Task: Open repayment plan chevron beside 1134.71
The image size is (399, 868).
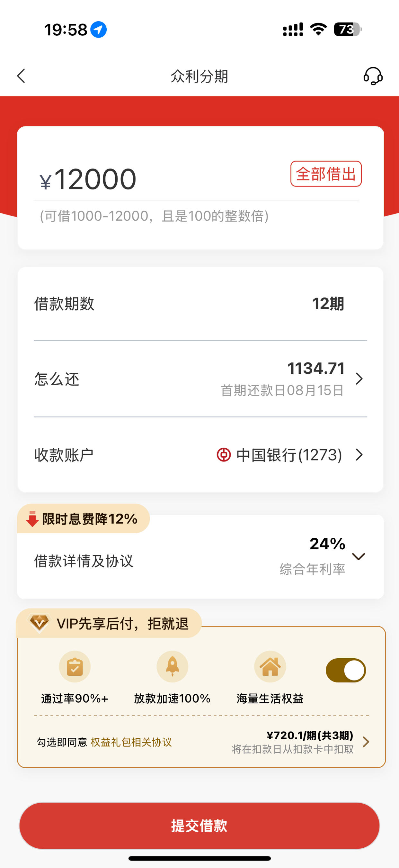Action: (359, 379)
